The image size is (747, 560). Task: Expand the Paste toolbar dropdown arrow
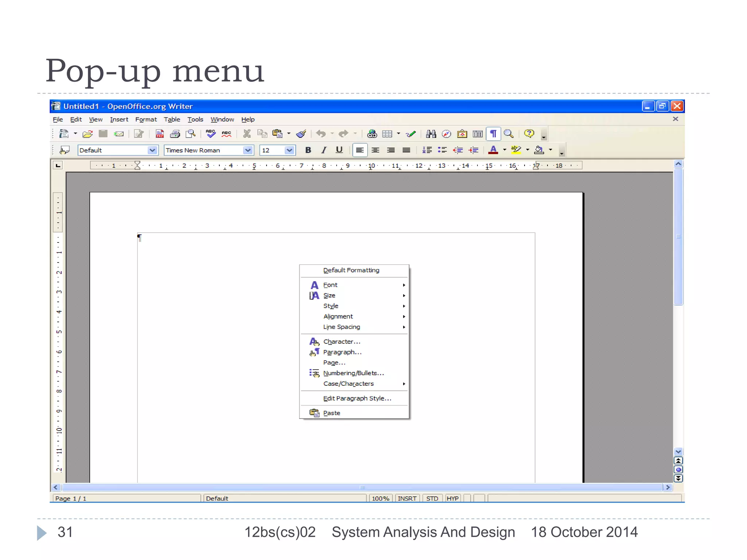pos(289,134)
